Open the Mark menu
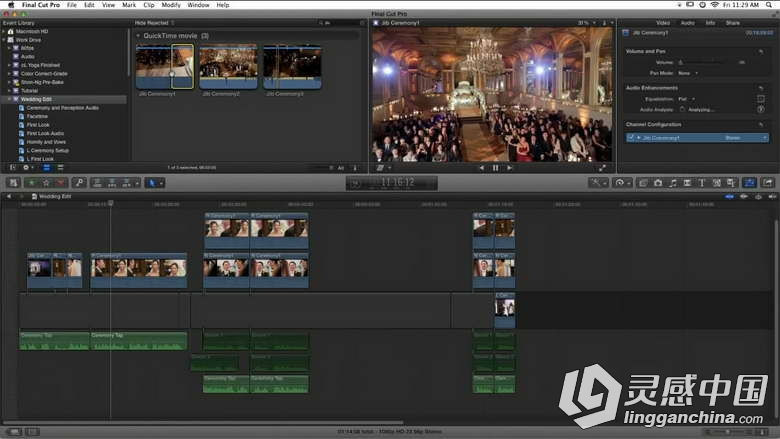The width and height of the screenshot is (780, 439). click(129, 5)
